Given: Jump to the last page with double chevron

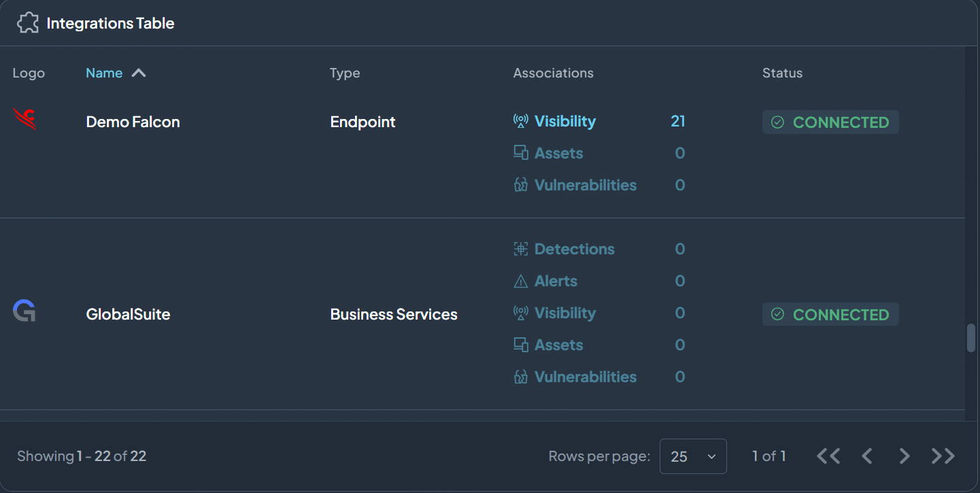Looking at the screenshot, I should pos(943,456).
